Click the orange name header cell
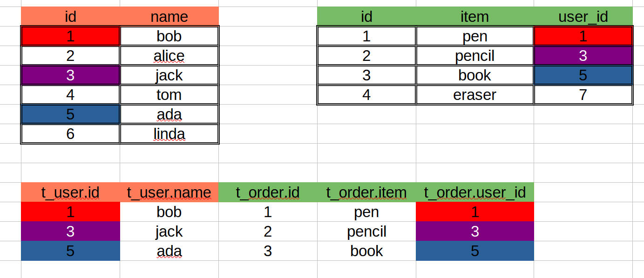The height and width of the screenshot is (278, 644). click(x=169, y=16)
